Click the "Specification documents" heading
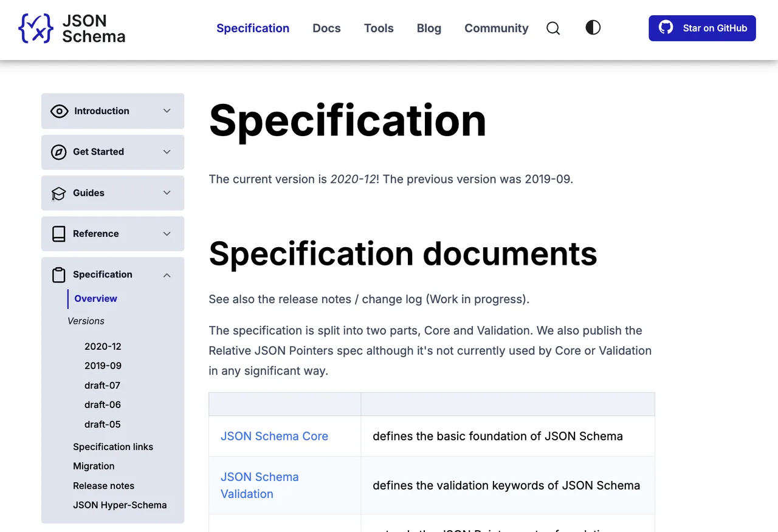The image size is (778, 532). pyautogui.click(x=403, y=253)
